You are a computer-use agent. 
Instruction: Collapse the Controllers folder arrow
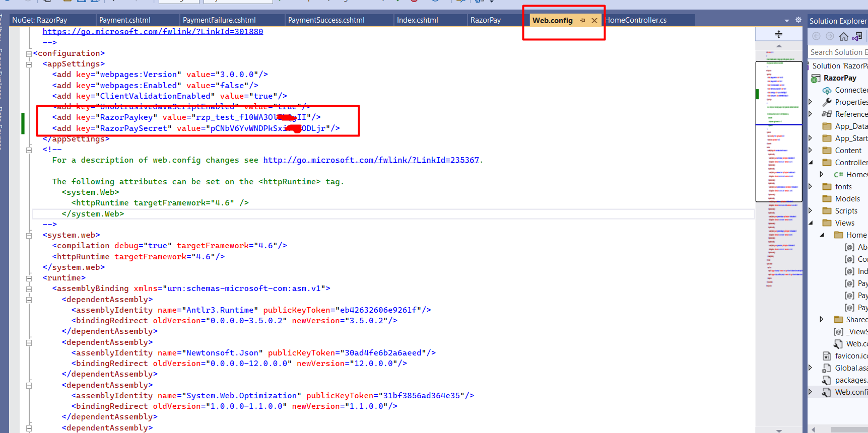pos(811,162)
